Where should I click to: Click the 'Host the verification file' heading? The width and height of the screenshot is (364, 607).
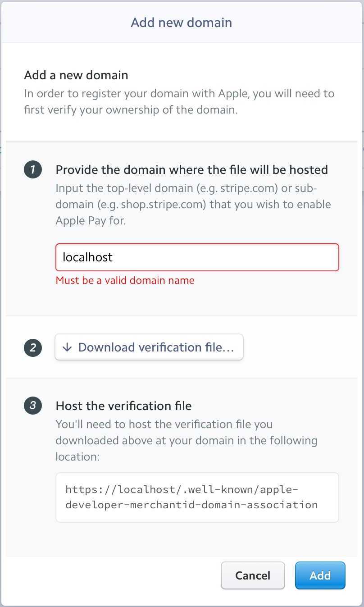point(123,406)
